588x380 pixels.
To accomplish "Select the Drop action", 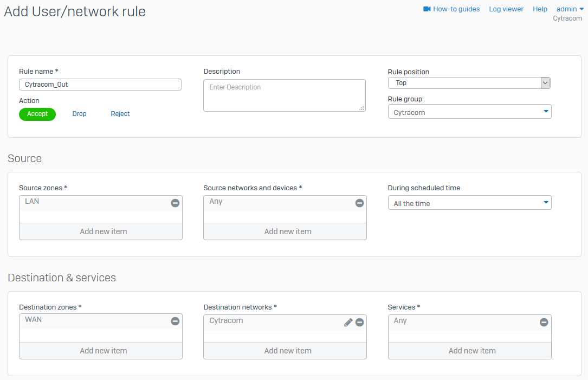I will pos(79,114).
